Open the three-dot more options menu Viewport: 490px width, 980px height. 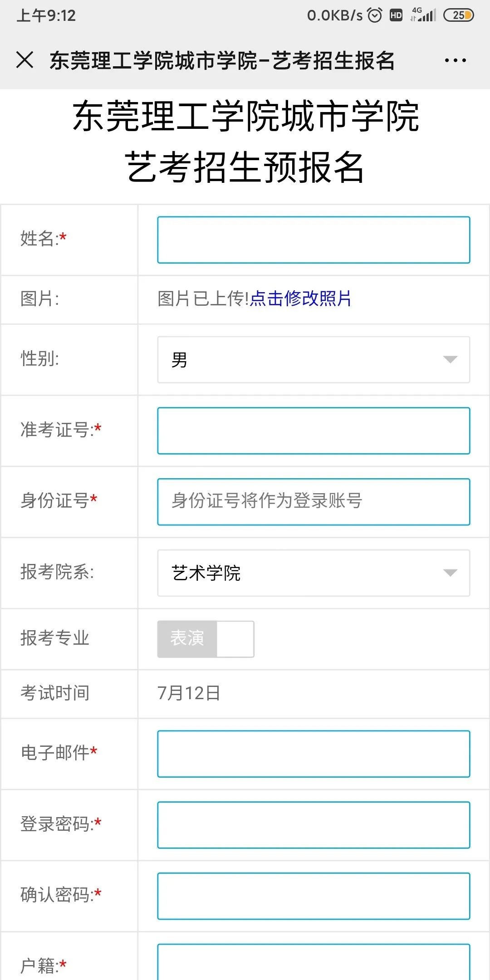(x=455, y=60)
